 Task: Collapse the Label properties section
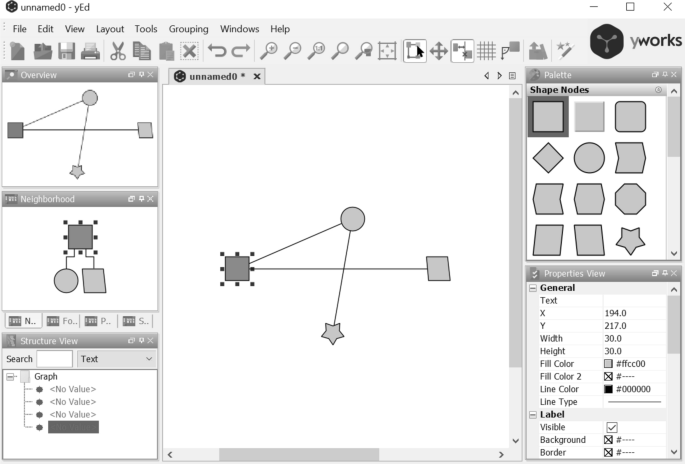[x=533, y=415]
